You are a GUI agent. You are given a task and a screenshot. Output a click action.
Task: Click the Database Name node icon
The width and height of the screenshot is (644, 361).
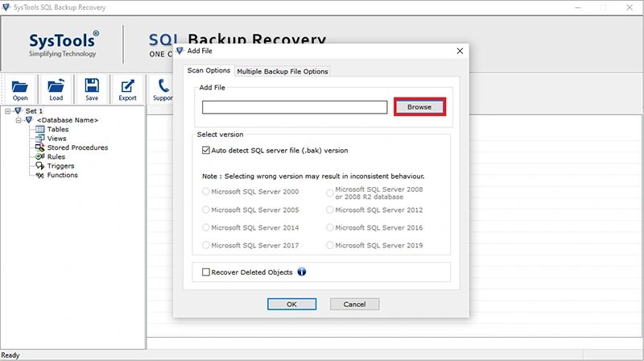(29, 120)
